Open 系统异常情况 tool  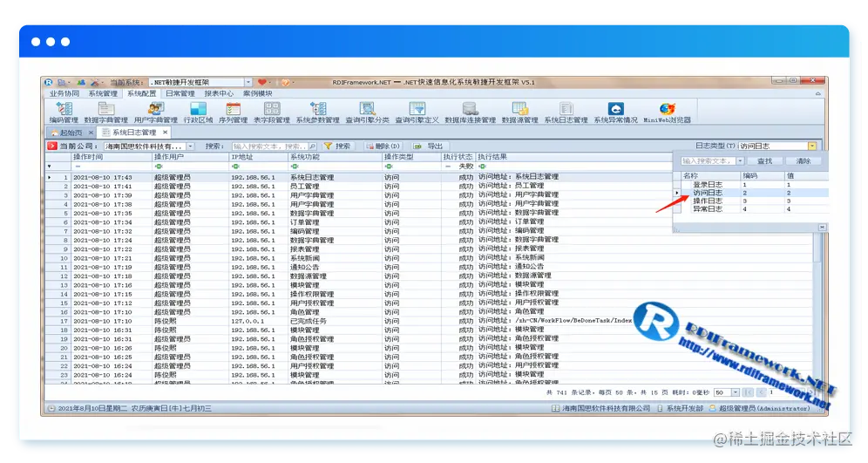(x=615, y=112)
